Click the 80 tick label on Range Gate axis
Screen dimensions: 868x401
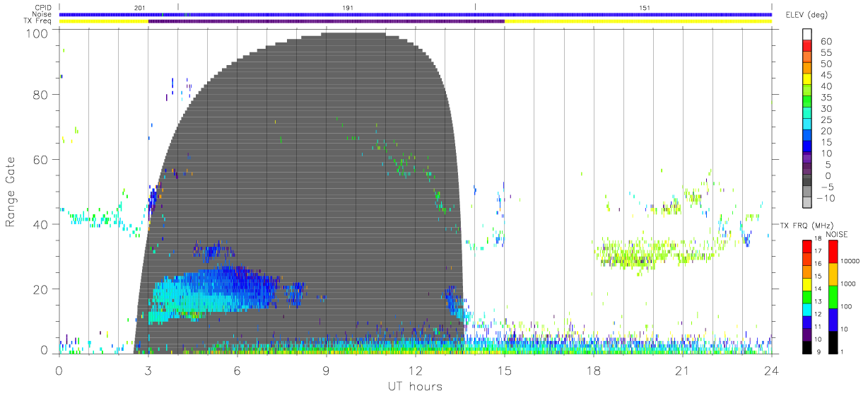point(40,95)
